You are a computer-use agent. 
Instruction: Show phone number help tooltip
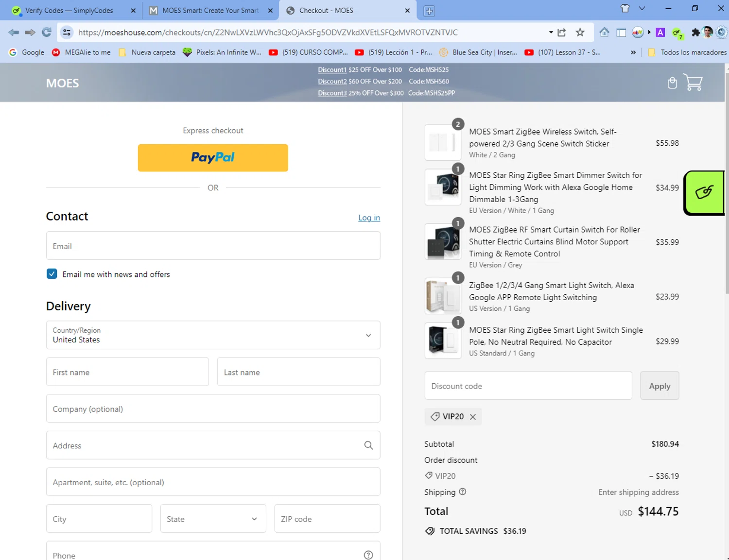[x=368, y=555]
